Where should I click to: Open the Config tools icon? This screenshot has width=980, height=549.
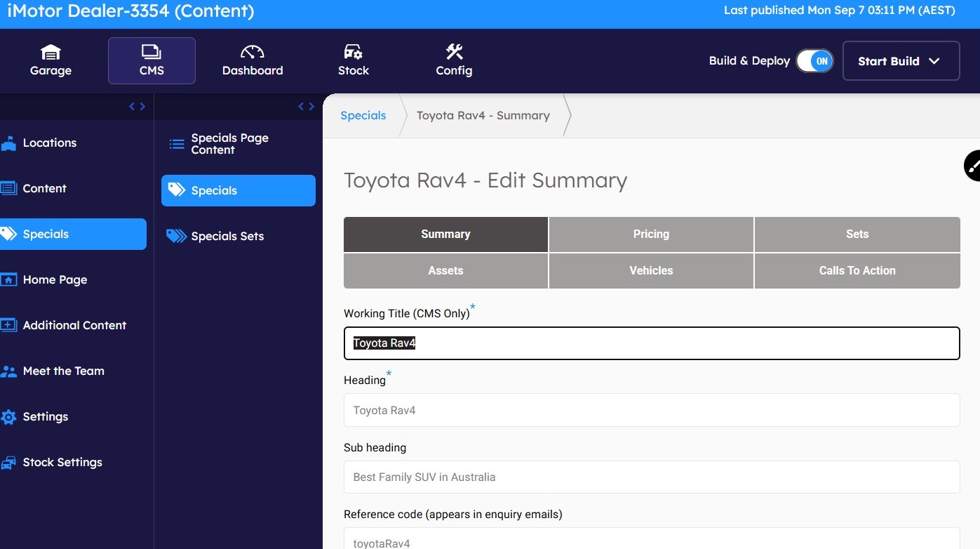[454, 52]
